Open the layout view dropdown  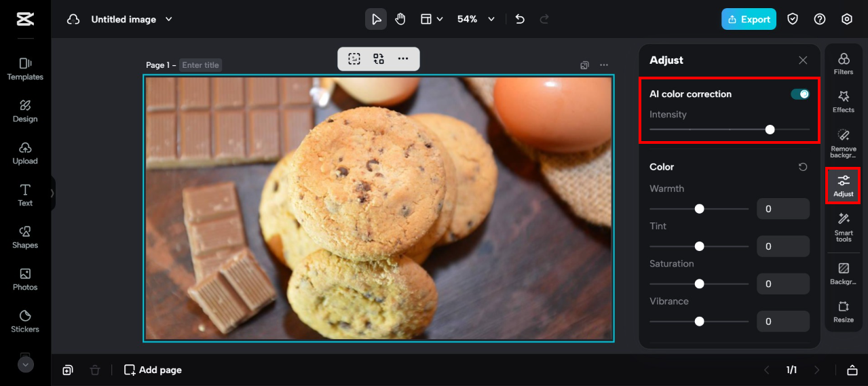432,19
